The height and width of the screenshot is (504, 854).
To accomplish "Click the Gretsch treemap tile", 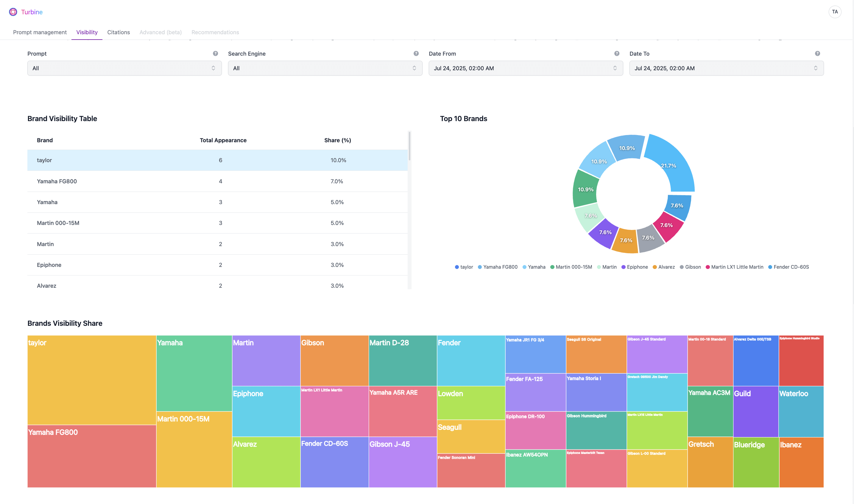I will (x=710, y=462).
